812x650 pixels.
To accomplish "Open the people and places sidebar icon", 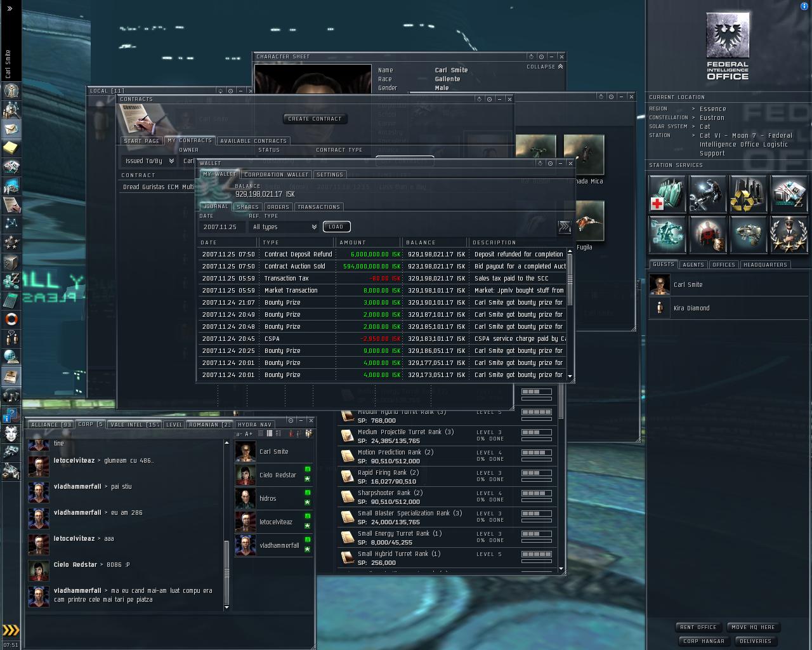I will (11, 110).
